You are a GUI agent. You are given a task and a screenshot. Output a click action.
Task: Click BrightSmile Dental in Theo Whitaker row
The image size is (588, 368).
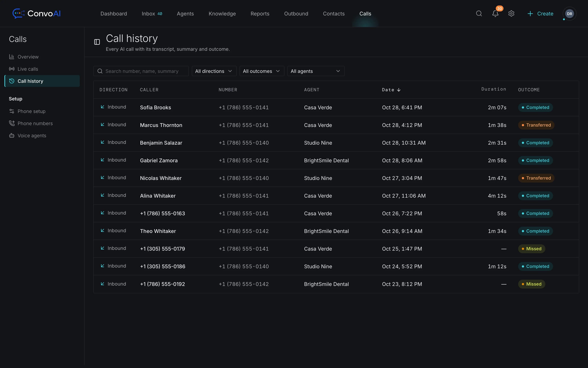pyautogui.click(x=326, y=231)
